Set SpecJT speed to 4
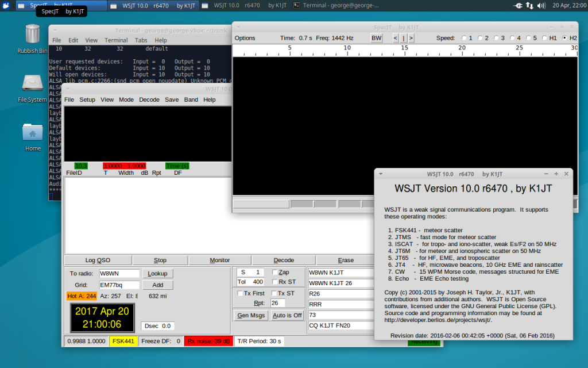 [x=513, y=38]
